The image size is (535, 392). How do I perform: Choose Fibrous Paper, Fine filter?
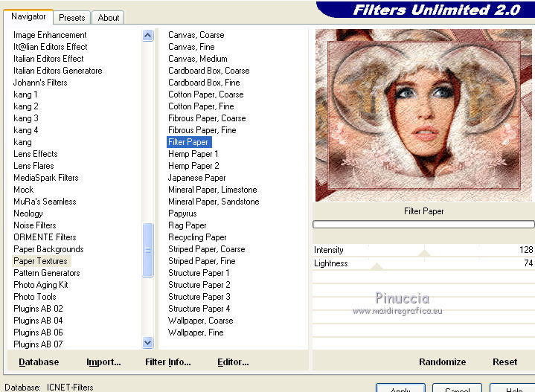click(x=202, y=130)
